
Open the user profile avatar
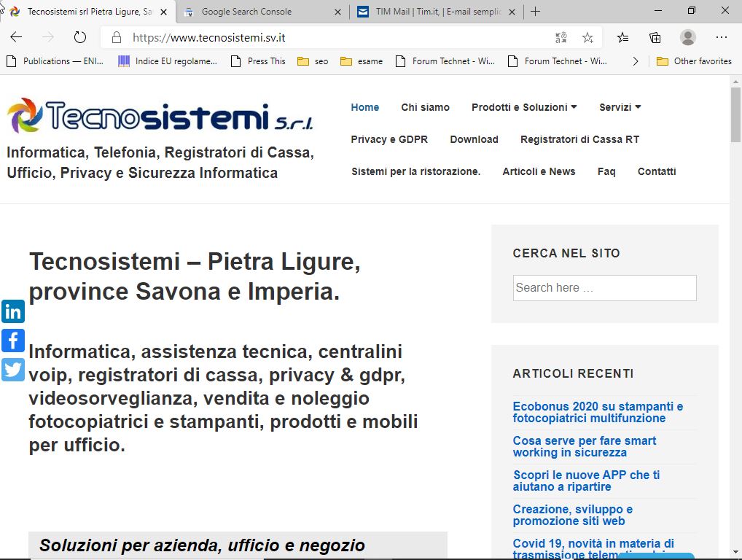click(687, 37)
